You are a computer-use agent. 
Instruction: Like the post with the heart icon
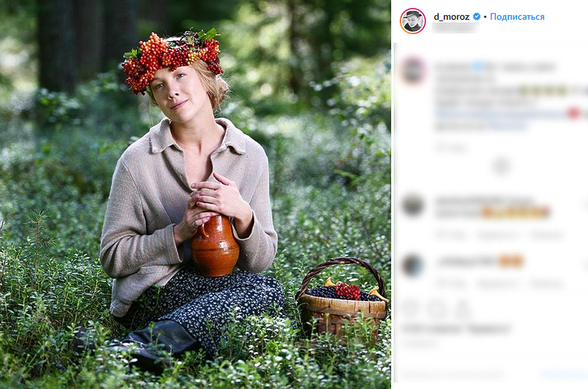point(411,308)
